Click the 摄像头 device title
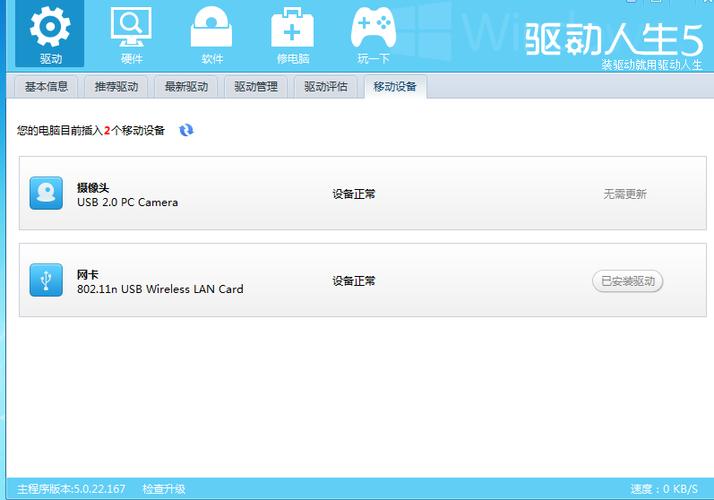The image size is (714, 500). pyautogui.click(x=93, y=188)
